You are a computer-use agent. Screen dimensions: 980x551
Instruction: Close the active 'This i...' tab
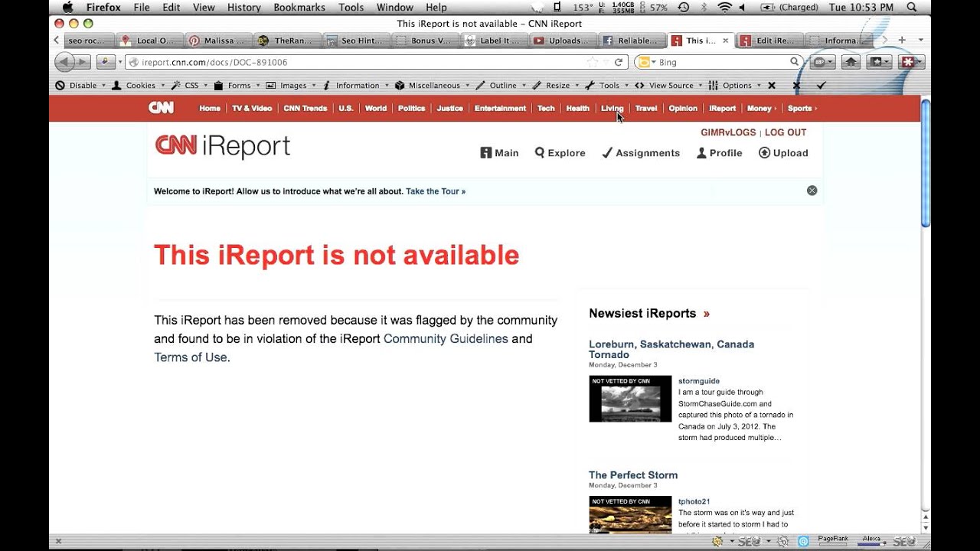pyautogui.click(x=726, y=41)
